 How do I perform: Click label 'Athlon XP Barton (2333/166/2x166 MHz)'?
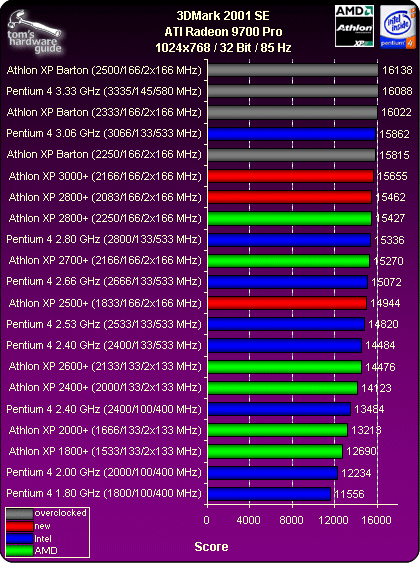click(104, 112)
